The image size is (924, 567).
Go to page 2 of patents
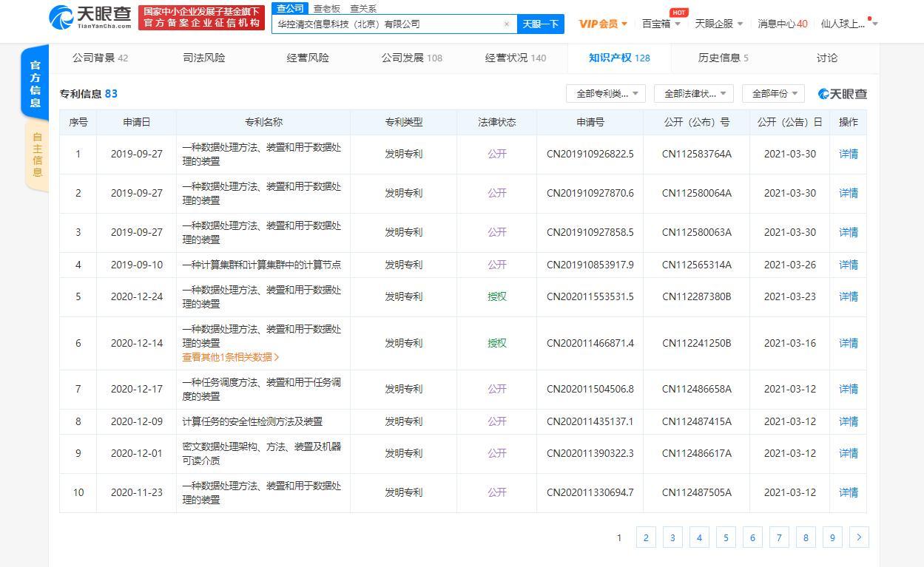[x=646, y=537]
